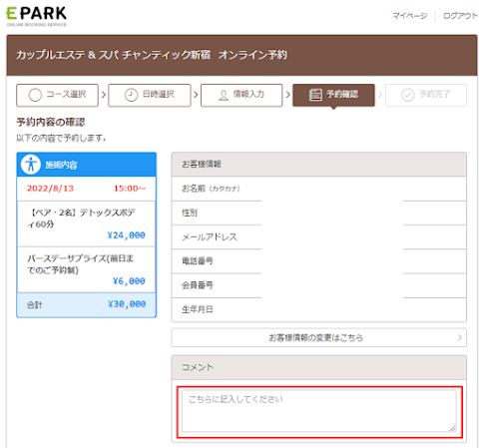Click お客様情報の変更はこちら button

click(x=318, y=337)
